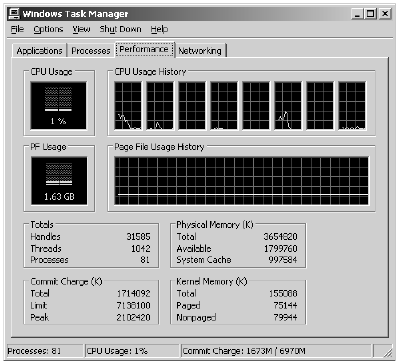Click the System Cache label
Image resolution: width=398 pixels, height=362 pixels.
(204, 260)
